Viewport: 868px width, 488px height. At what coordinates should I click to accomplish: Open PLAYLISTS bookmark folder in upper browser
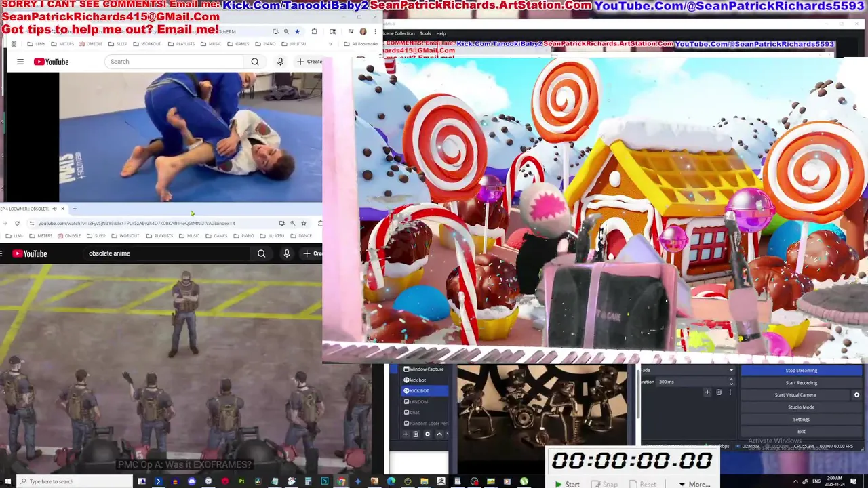click(180, 44)
